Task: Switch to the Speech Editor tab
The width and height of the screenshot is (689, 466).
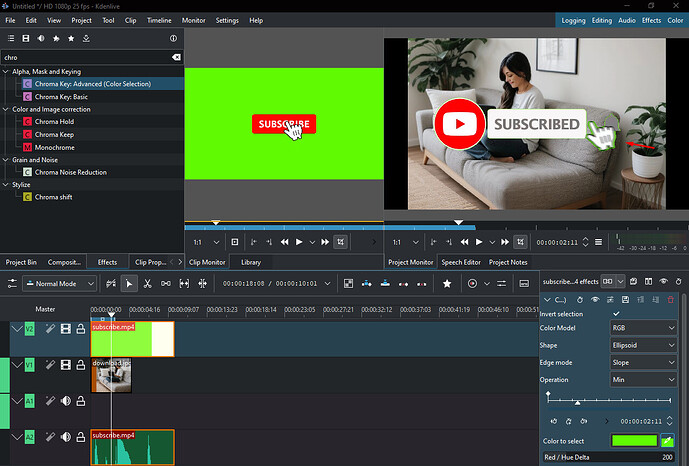Action: coord(461,262)
